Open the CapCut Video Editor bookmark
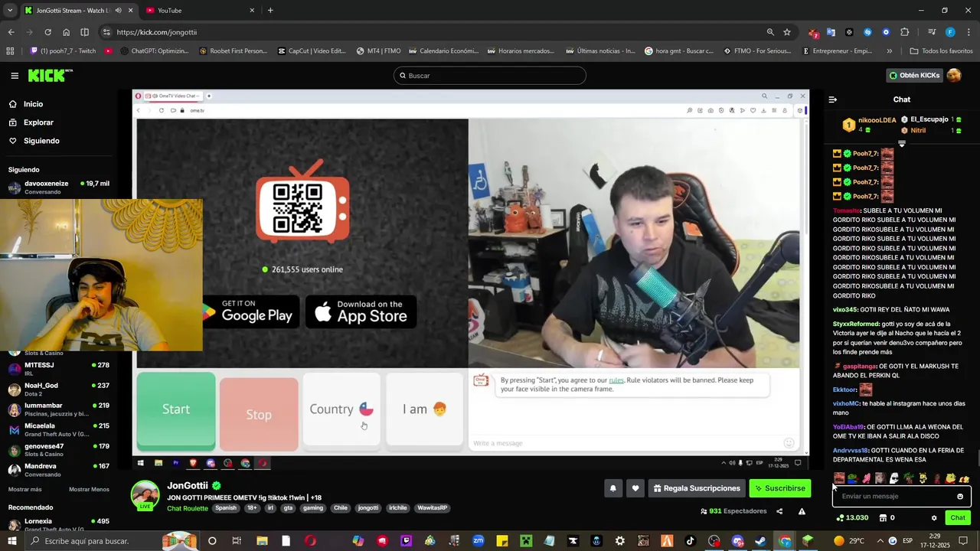 point(312,51)
